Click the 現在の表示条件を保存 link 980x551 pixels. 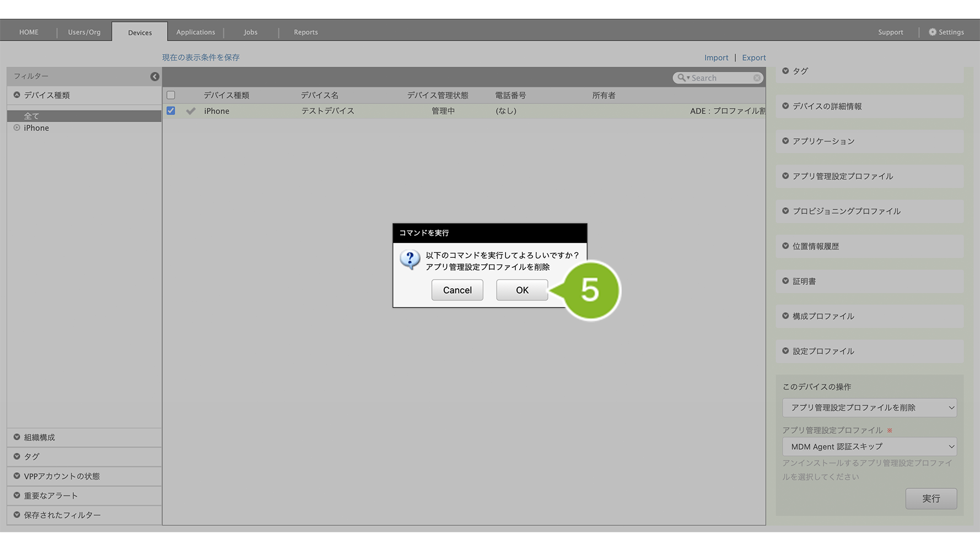pos(201,57)
